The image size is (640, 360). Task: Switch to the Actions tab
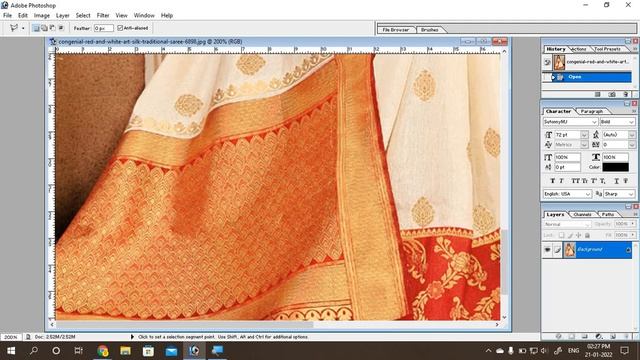(578, 49)
